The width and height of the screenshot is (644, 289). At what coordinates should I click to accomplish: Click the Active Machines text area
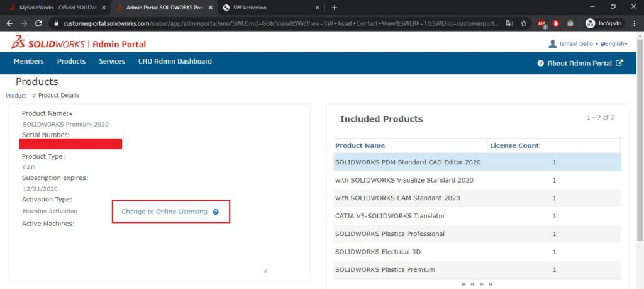coord(145,252)
